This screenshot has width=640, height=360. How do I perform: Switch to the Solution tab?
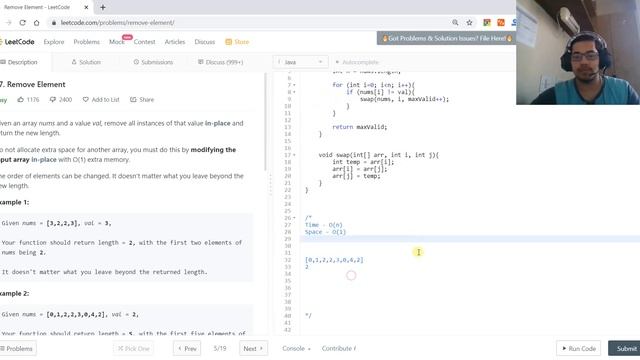tap(86, 62)
